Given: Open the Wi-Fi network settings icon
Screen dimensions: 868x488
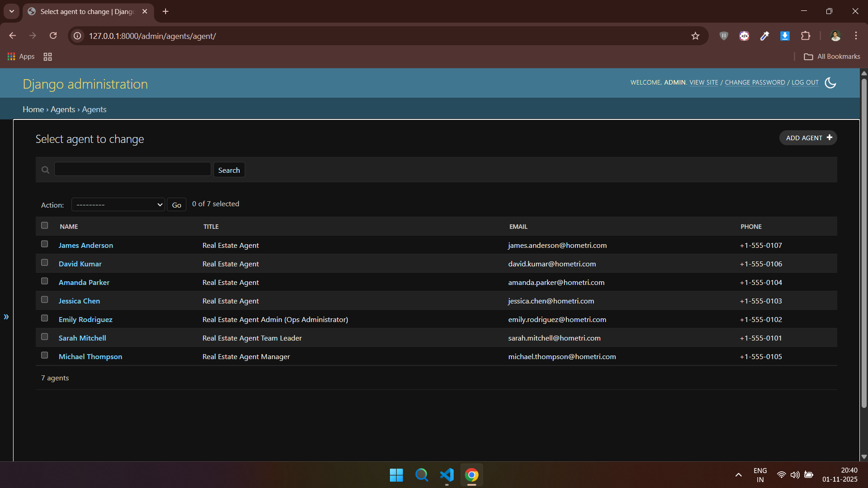Looking at the screenshot, I should point(781,475).
